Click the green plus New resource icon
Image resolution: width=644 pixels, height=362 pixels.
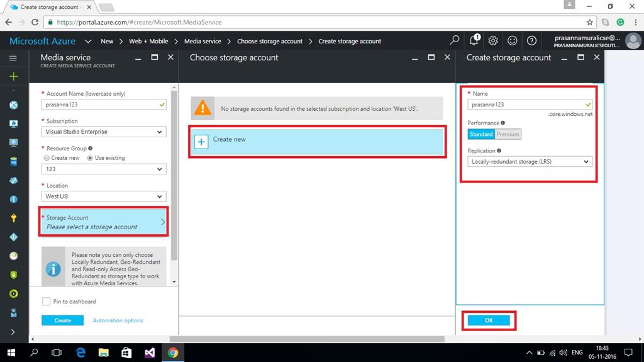(x=14, y=77)
